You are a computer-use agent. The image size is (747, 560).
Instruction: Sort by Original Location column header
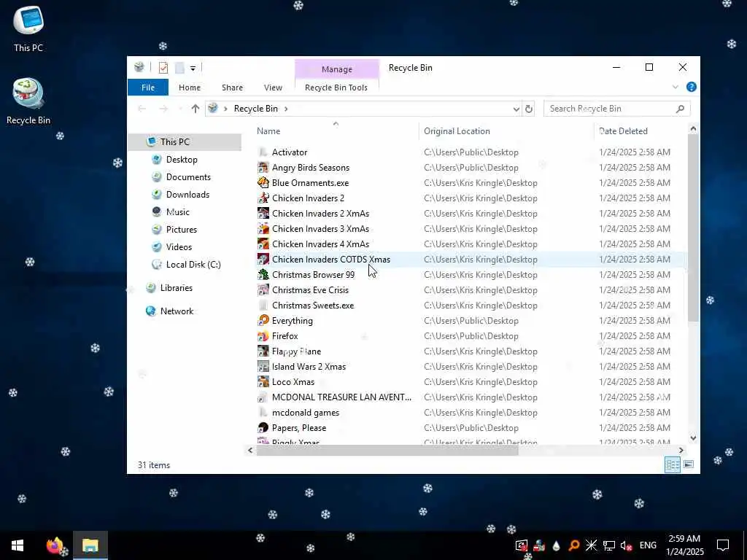pos(457,131)
